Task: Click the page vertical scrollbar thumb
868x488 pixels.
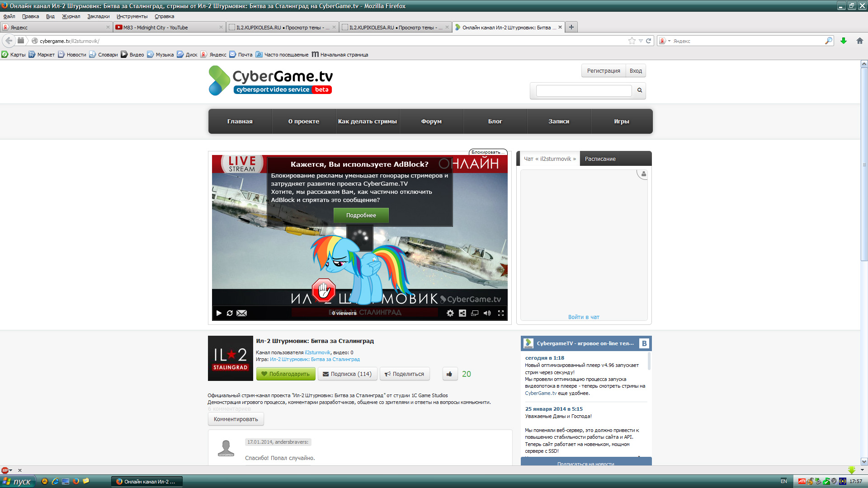Action: [x=864, y=164]
